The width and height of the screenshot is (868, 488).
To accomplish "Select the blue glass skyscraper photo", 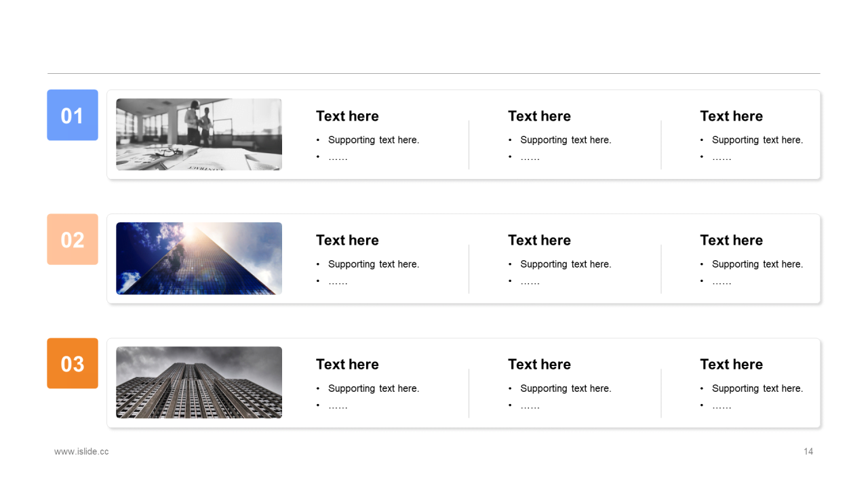I will pyautogui.click(x=199, y=258).
